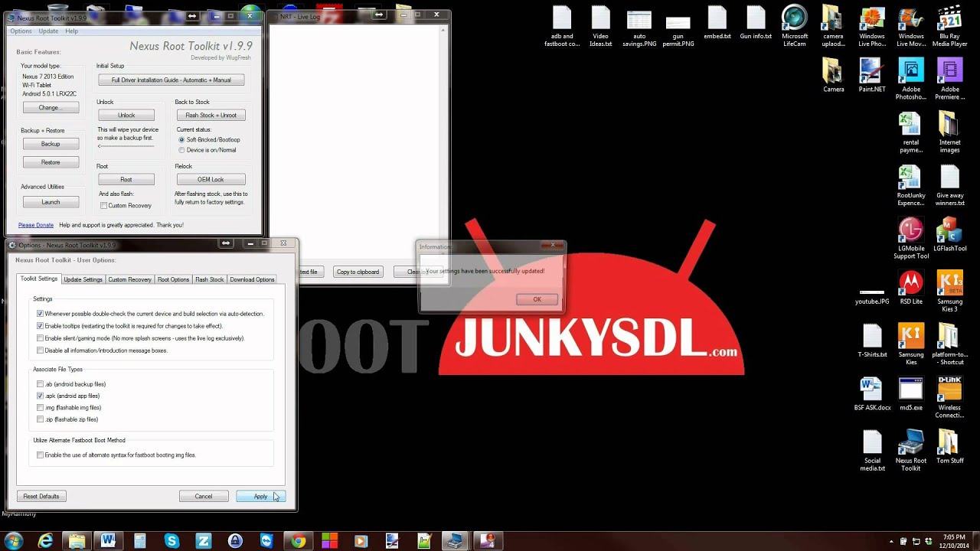Select the md5.exe desktop icon
This screenshot has height=551, width=980.
click(910, 393)
